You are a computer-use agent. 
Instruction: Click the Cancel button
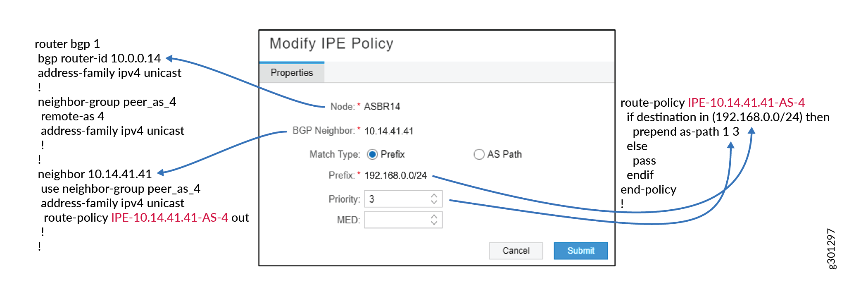516,251
